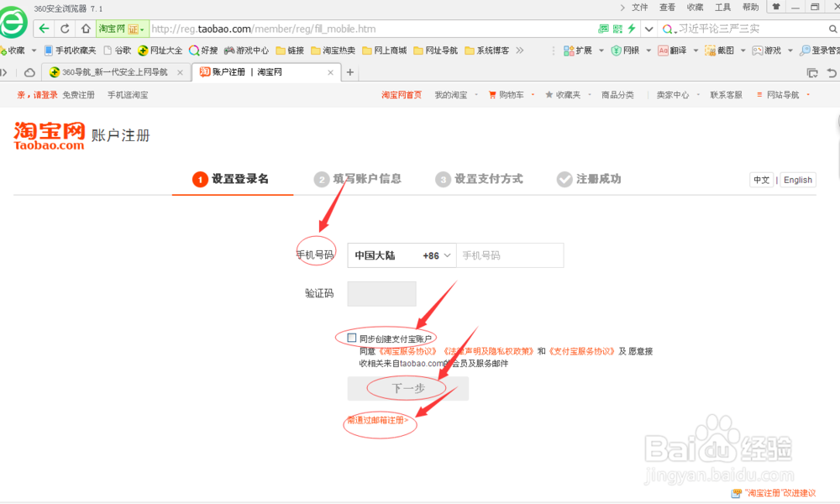Open the 网上商城 bookmark folder
Viewport: 840px width, 504px height.
tap(385, 50)
